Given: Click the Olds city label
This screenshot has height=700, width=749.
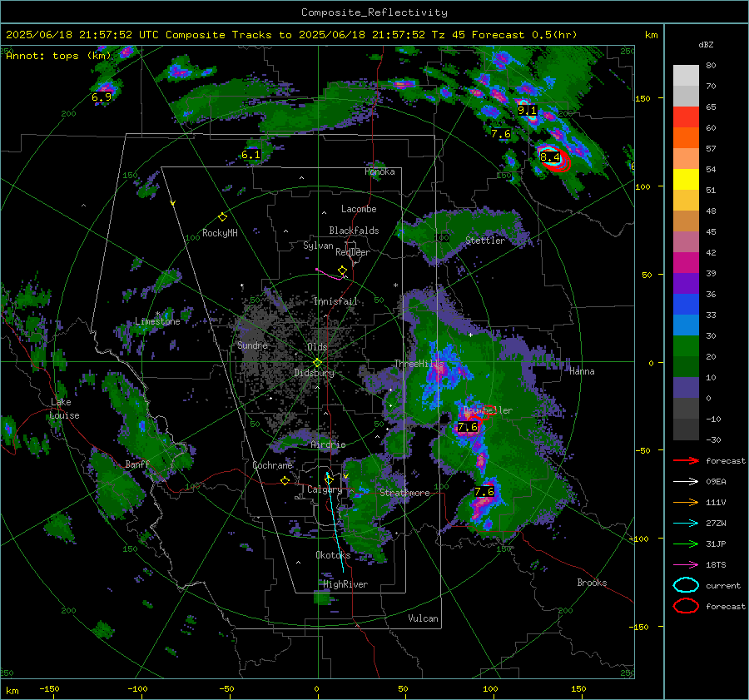Looking at the screenshot, I should (x=317, y=347).
